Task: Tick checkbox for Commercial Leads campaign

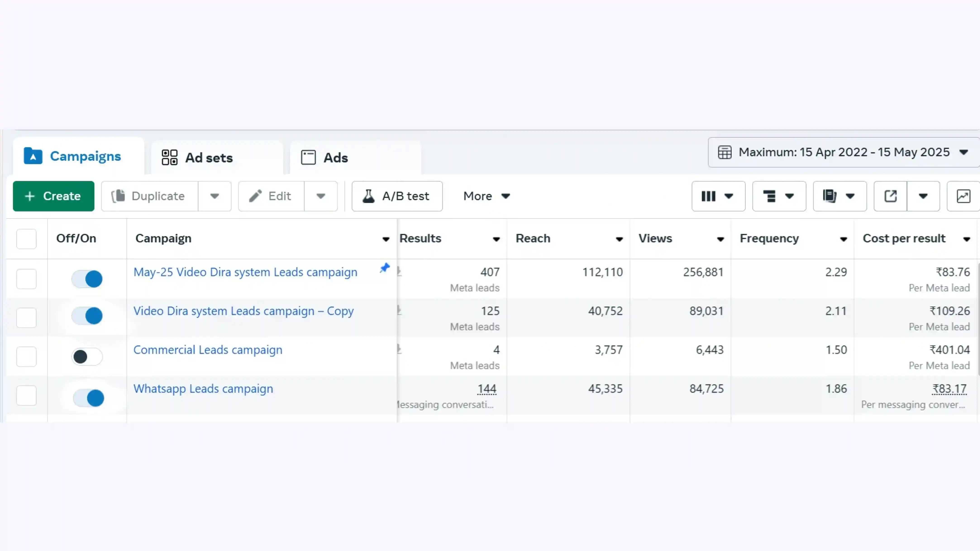Action: pos(26,357)
